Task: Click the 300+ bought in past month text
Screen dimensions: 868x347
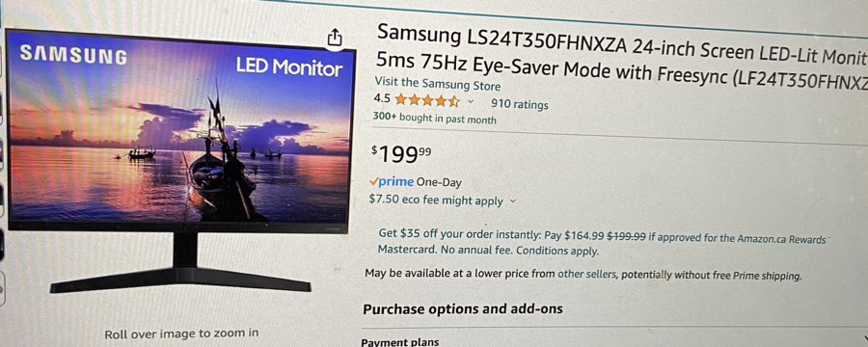Action: tap(435, 119)
